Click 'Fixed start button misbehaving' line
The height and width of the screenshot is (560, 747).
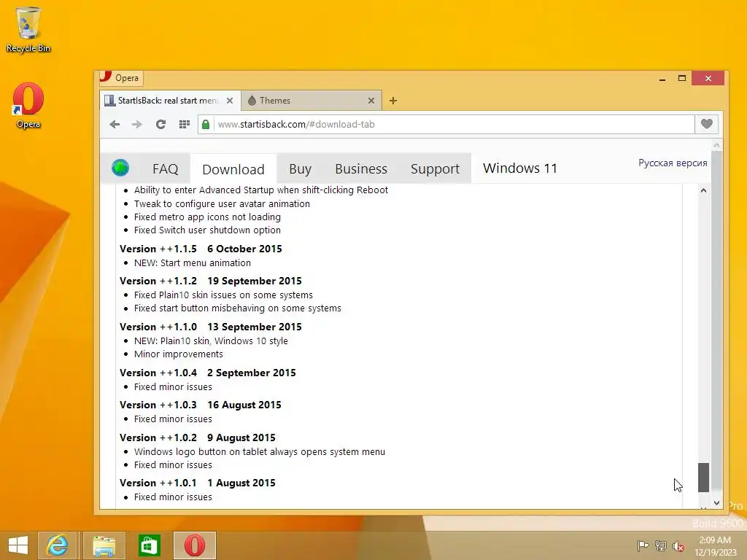coord(238,308)
